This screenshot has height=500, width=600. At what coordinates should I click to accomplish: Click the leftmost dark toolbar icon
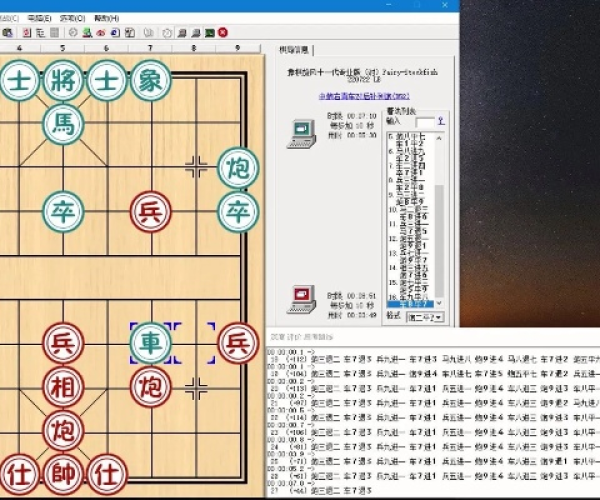[8, 33]
